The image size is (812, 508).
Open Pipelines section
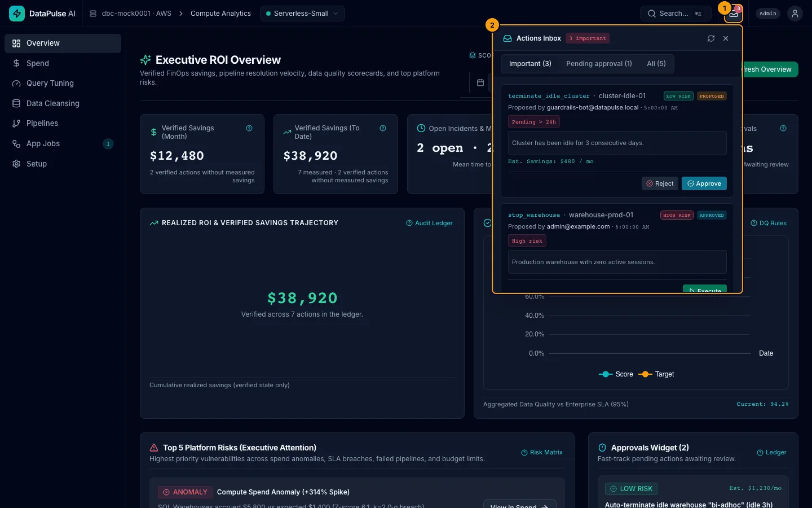pyautogui.click(x=63, y=123)
